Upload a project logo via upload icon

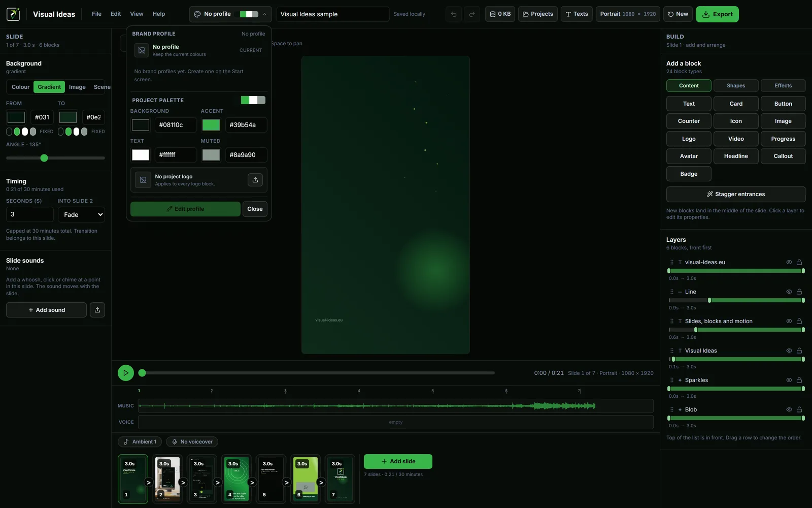click(255, 180)
